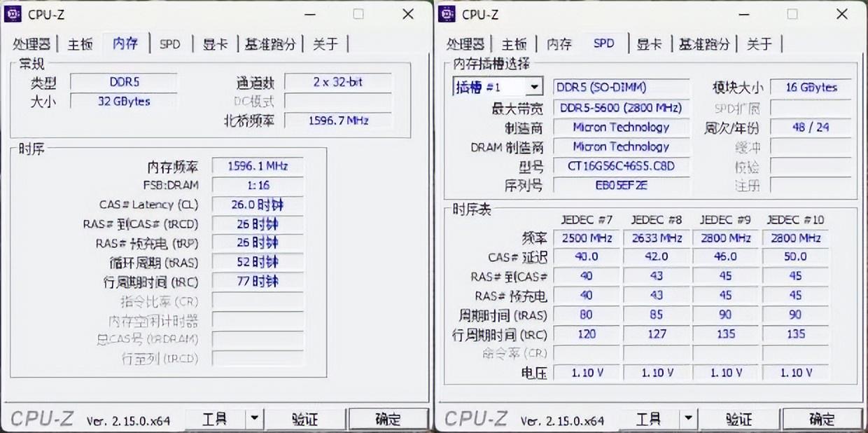Click 工具 button in the left window
This screenshot has height=433, width=868.
pyautogui.click(x=215, y=419)
